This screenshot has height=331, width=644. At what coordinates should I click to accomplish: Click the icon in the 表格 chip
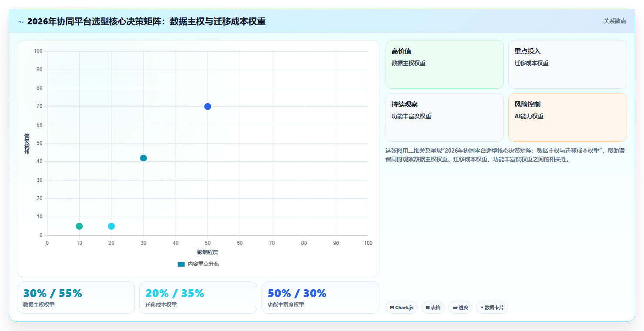point(428,308)
